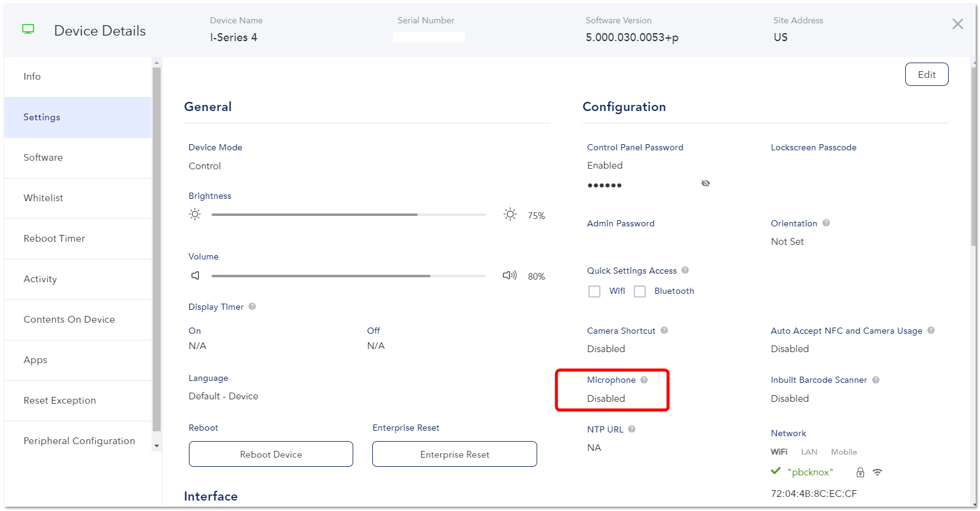980x511 pixels.
Task: Click the Inbuilt Barcode Scanner help icon
Action: coord(876,380)
